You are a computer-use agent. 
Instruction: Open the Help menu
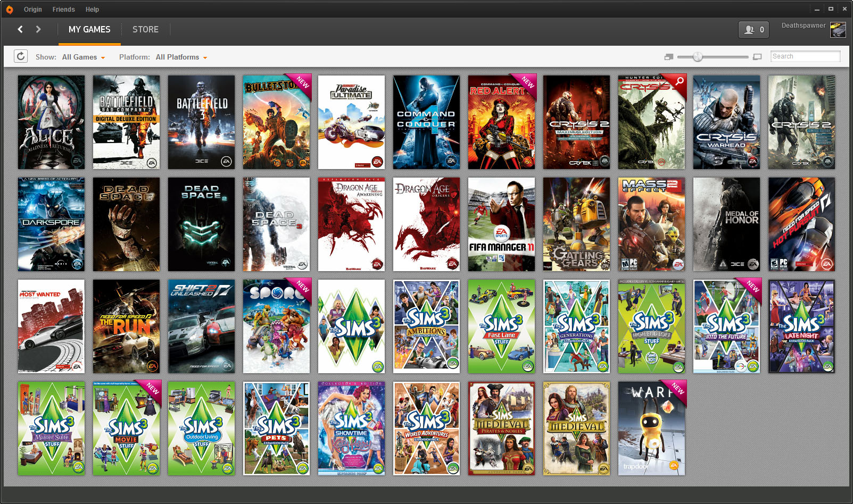click(x=92, y=10)
